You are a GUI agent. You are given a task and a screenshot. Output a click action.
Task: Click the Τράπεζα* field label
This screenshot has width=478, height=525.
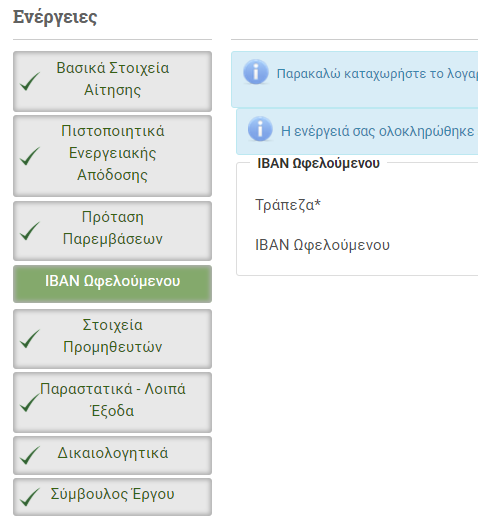click(x=288, y=205)
